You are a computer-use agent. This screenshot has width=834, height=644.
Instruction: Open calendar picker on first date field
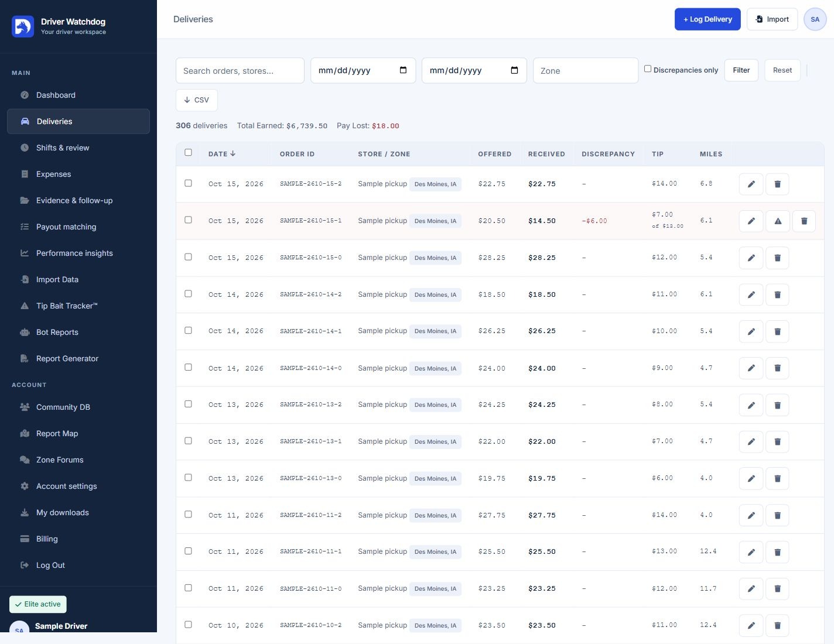click(x=403, y=70)
